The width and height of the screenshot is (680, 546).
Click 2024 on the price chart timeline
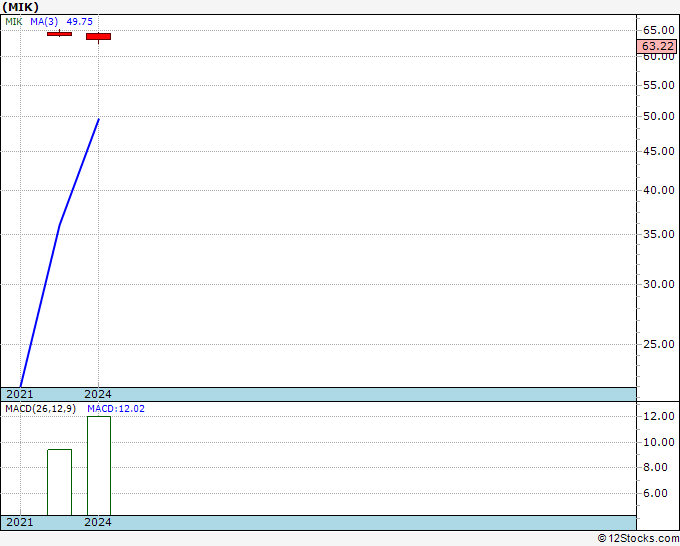98,394
